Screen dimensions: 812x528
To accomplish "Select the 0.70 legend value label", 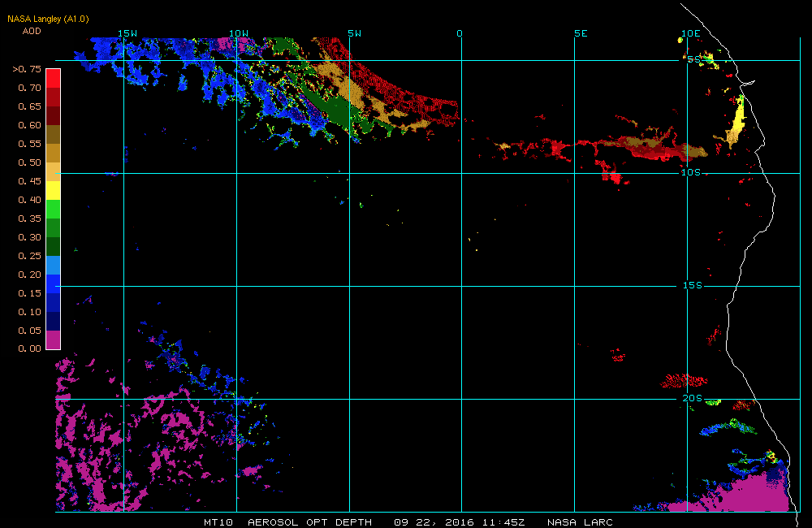I will (29, 88).
